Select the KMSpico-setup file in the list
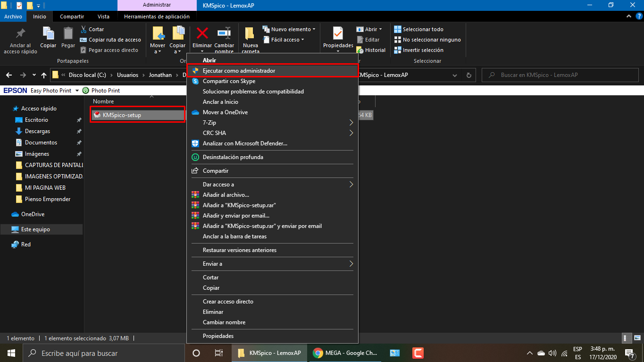Image resolution: width=644 pixels, height=362 pixels. pyautogui.click(x=138, y=115)
